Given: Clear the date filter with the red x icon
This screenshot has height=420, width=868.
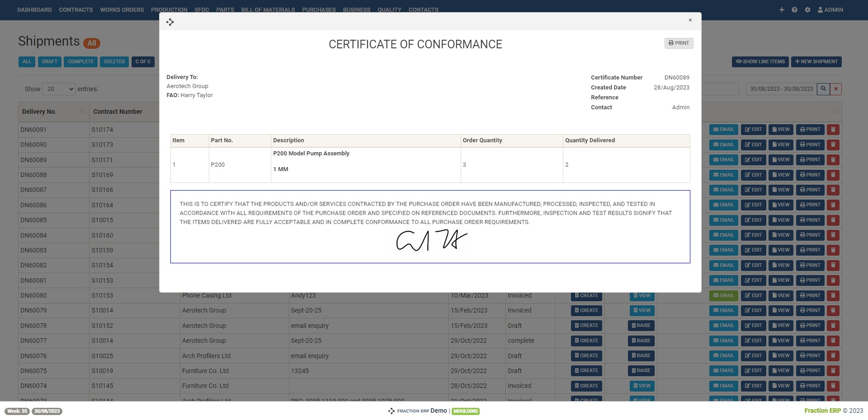Looking at the screenshot, I should (835, 89).
